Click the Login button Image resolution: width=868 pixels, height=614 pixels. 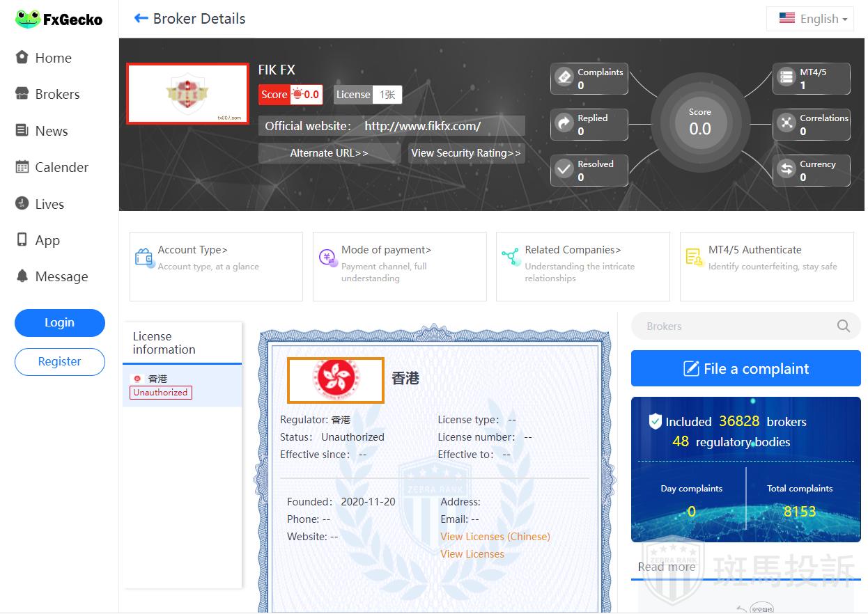tap(59, 322)
